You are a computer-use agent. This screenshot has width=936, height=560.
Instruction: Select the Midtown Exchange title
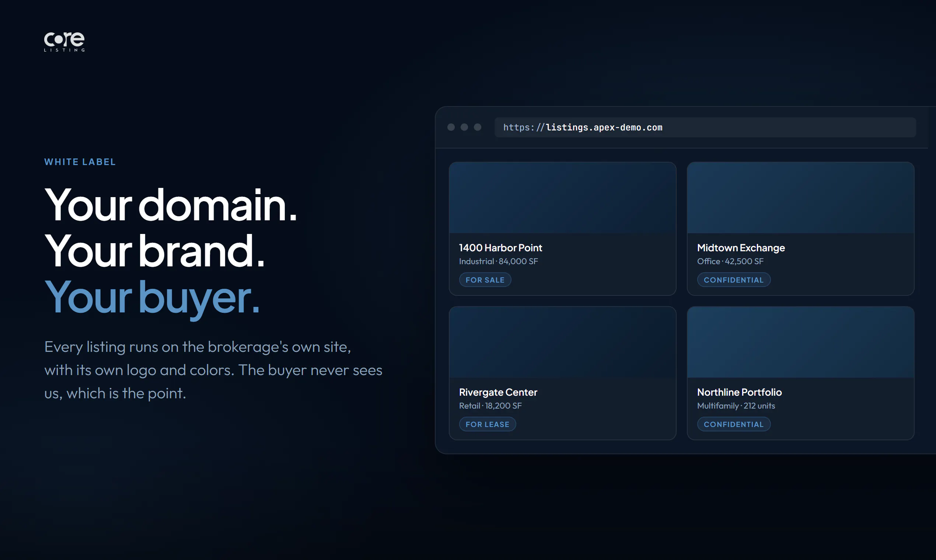[x=741, y=248]
